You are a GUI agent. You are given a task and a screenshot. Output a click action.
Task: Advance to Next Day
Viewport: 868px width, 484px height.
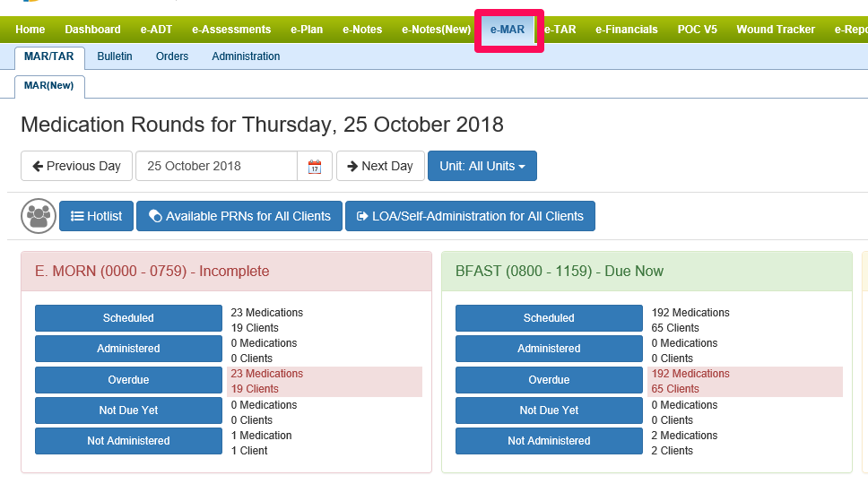pos(380,166)
